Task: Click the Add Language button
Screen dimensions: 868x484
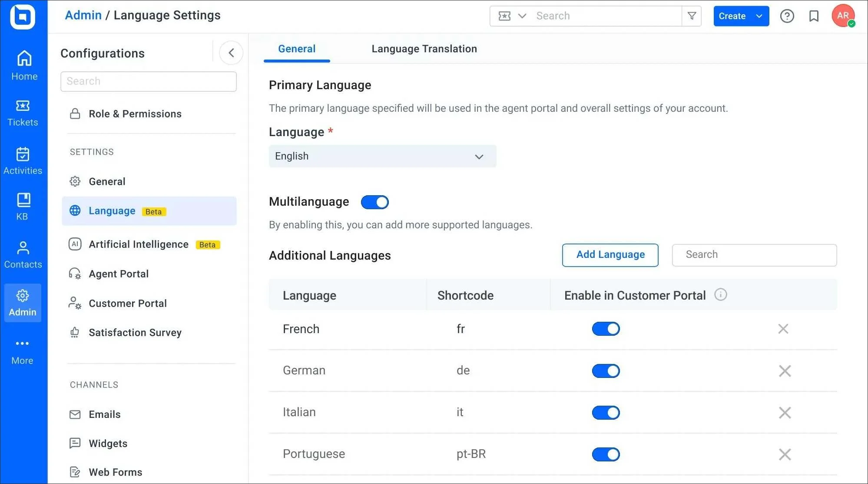Action: point(610,255)
